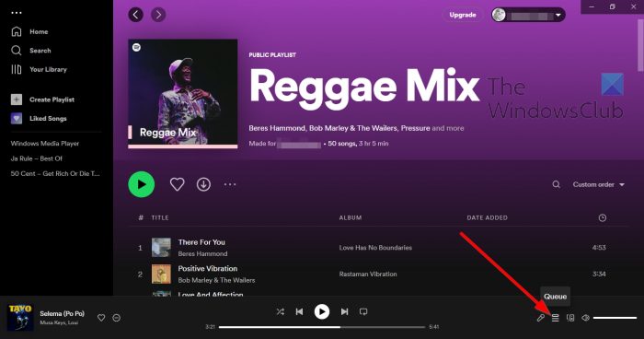Select the track There For You

pyautogui.click(x=201, y=242)
